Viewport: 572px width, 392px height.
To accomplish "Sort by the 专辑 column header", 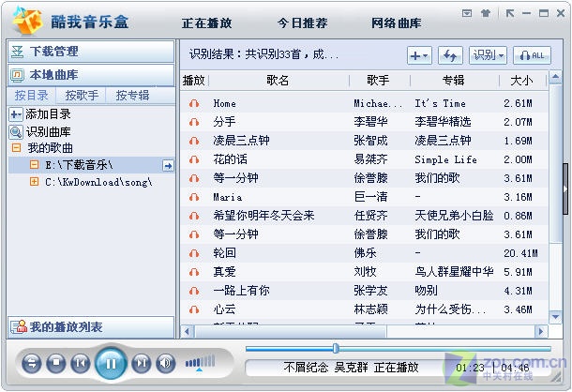I will [x=454, y=81].
